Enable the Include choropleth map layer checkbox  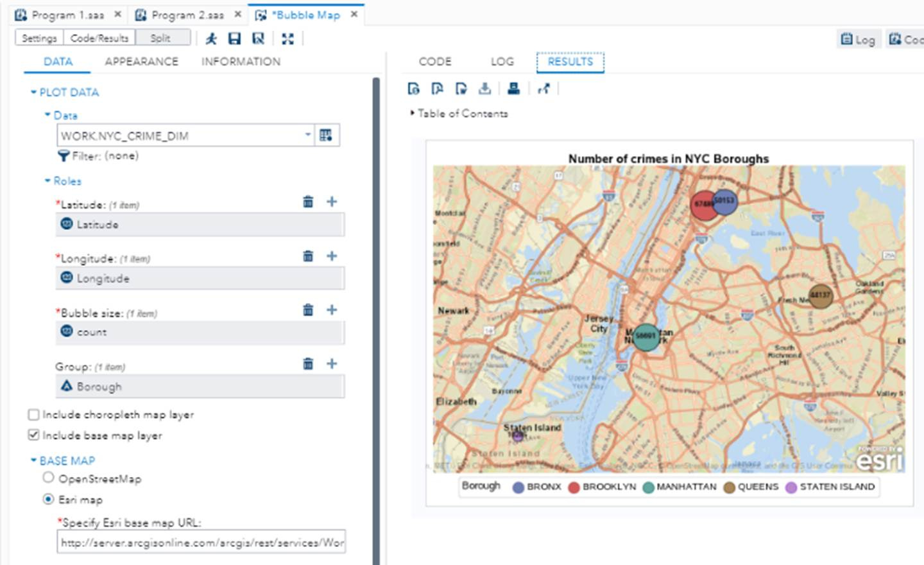[34, 415]
